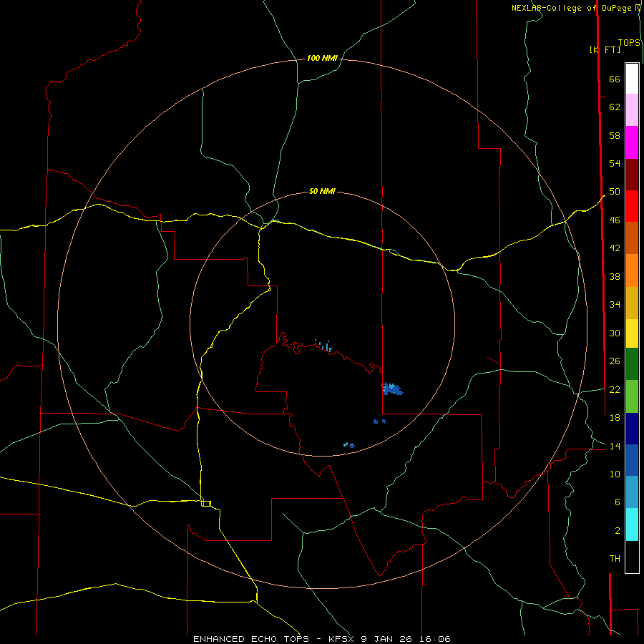Click the legend value 18
644x644 pixels.
(615, 418)
